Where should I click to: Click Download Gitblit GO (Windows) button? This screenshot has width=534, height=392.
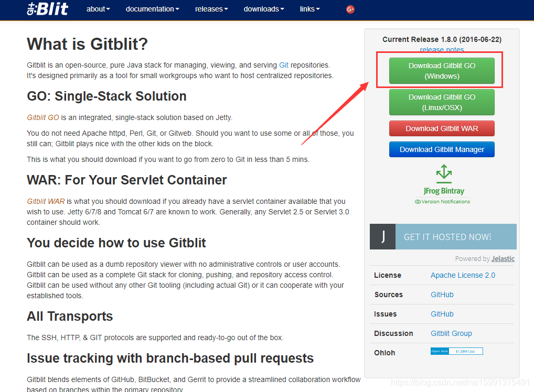point(442,71)
